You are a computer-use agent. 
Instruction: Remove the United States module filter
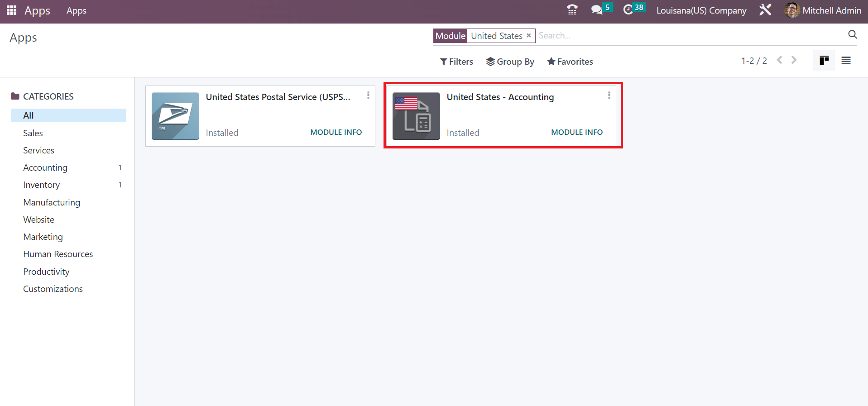pos(528,35)
